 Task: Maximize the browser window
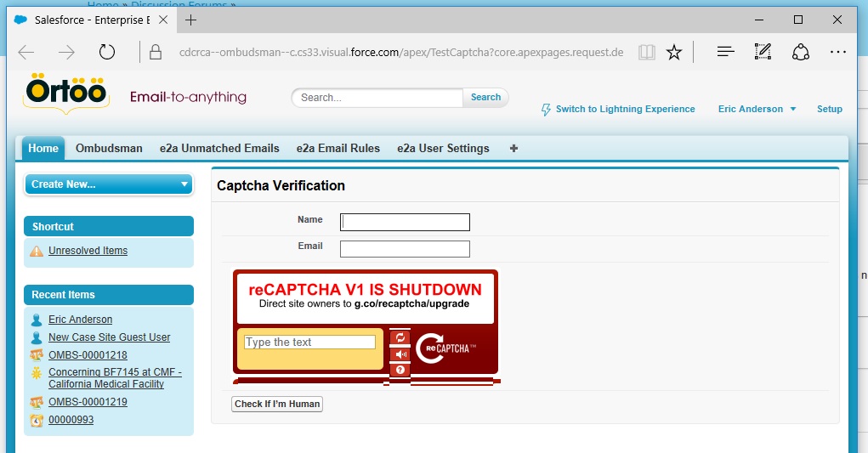(797, 20)
